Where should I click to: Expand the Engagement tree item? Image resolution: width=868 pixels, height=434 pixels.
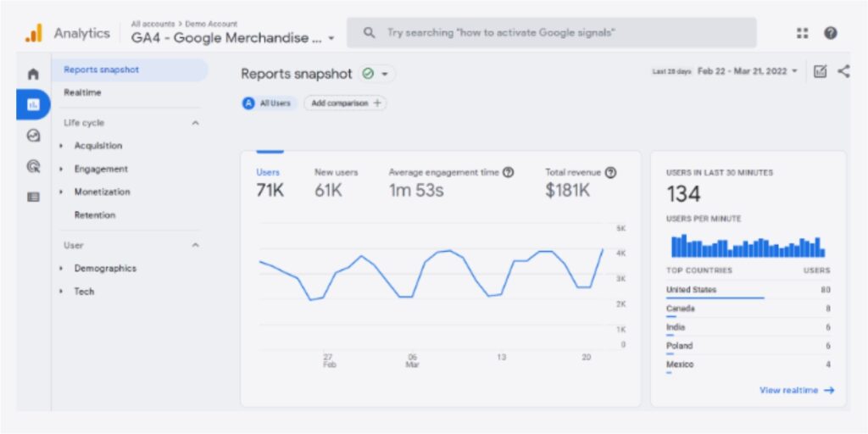pos(61,169)
